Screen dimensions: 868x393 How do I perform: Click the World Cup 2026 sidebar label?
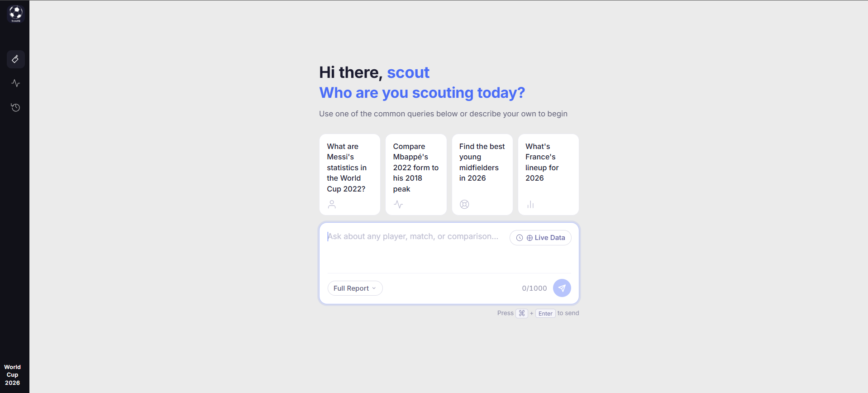pyautogui.click(x=13, y=375)
